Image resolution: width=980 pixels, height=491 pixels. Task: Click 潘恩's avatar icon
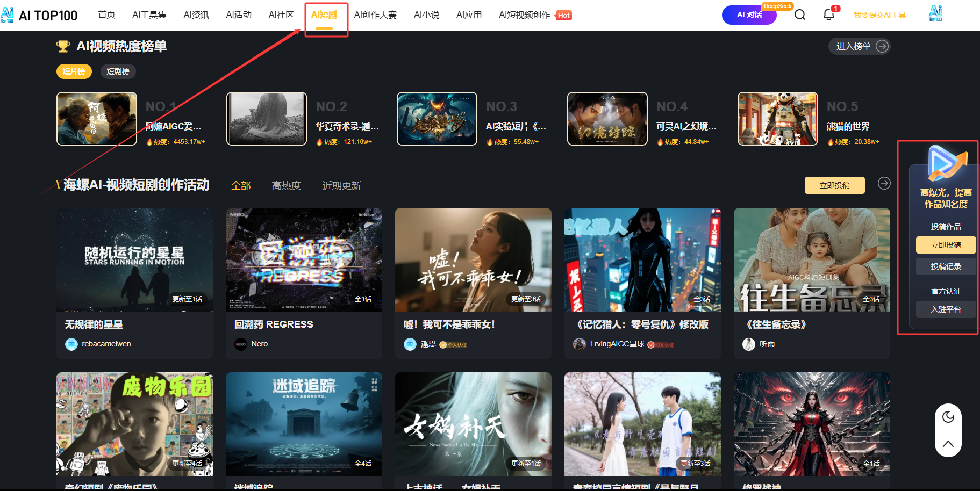(410, 344)
